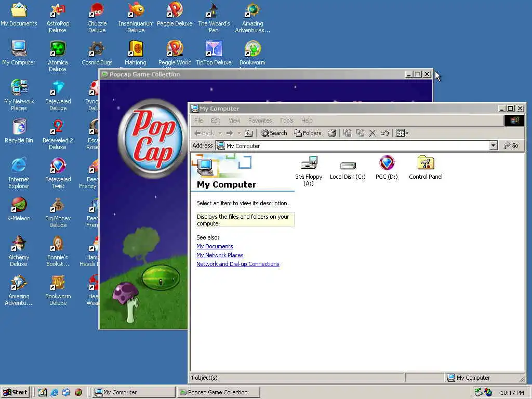Click the Forward arrow in My Computer toolbar
The width and height of the screenshot is (532, 399).
(x=230, y=133)
